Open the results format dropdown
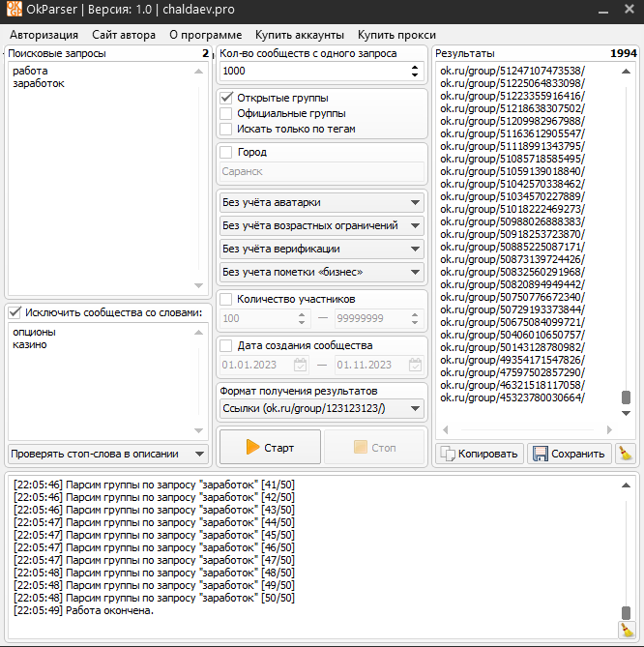The width and height of the screenshot is (644, 647). tap(321, 409)
